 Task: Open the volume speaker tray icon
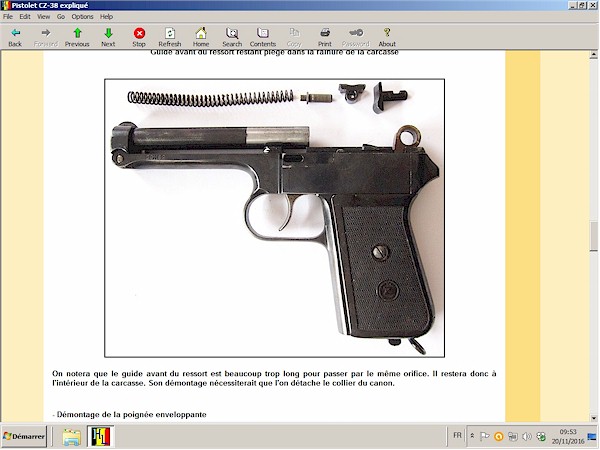click(527, 436)
